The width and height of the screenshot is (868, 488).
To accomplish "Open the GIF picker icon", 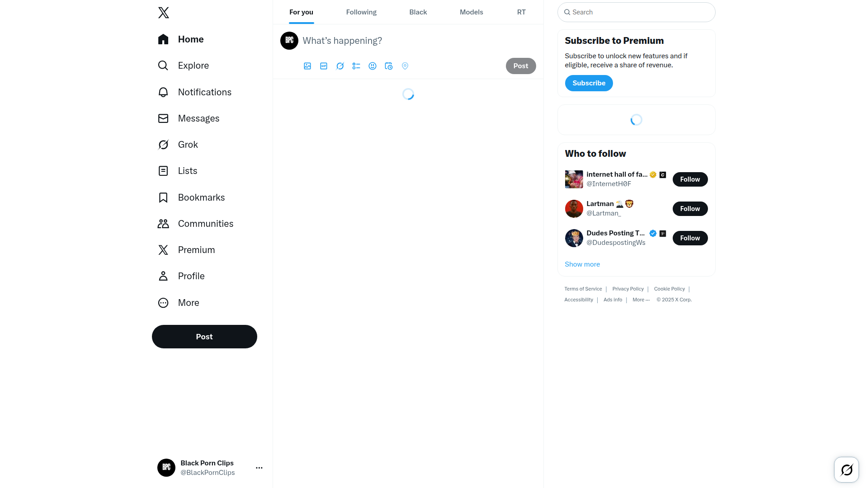I will click(324, 66).
